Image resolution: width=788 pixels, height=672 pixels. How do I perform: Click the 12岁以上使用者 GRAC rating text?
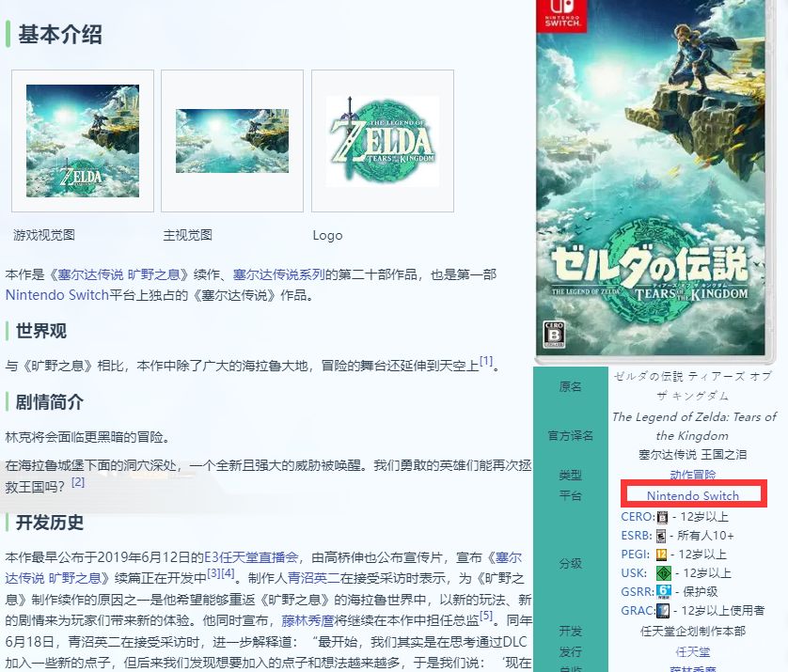pos(723,611)
